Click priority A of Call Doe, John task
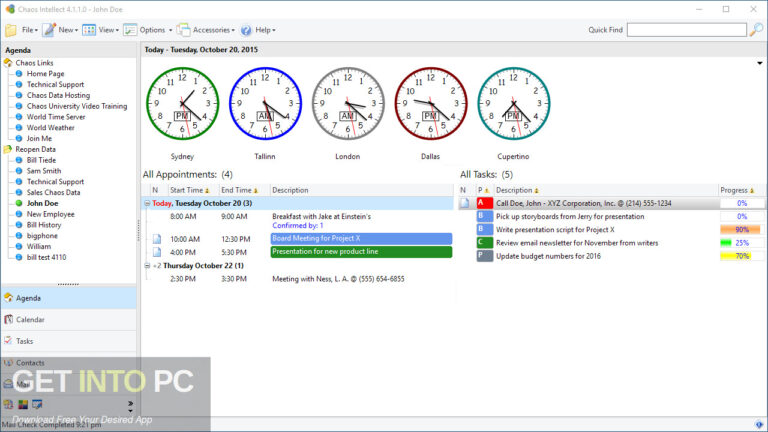This screenshot has width=768, height=432. point(485,203)
